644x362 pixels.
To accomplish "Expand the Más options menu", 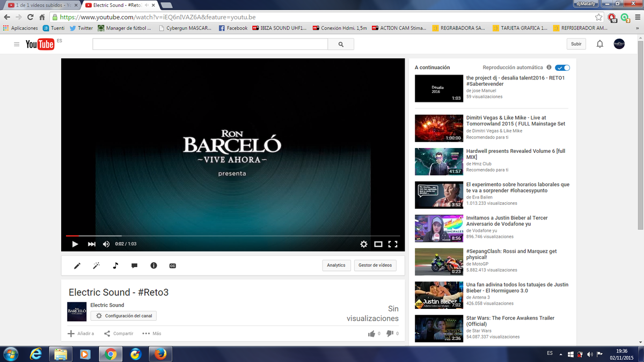I will click(151, 334).
